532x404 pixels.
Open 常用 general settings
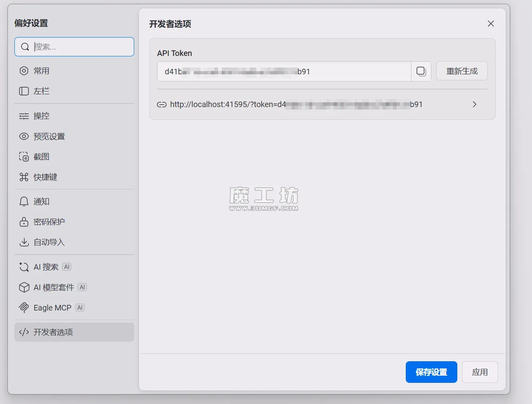click(41, 71)
